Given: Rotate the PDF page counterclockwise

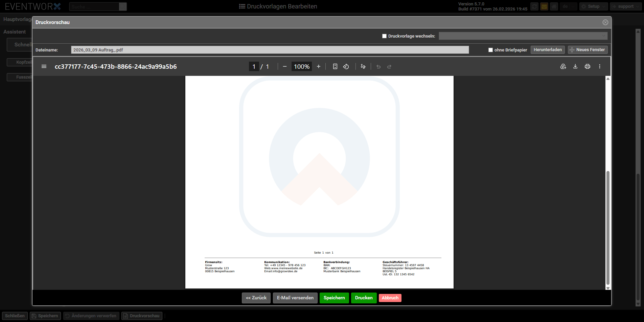Looking at the screenshot, I should (346, 67).
